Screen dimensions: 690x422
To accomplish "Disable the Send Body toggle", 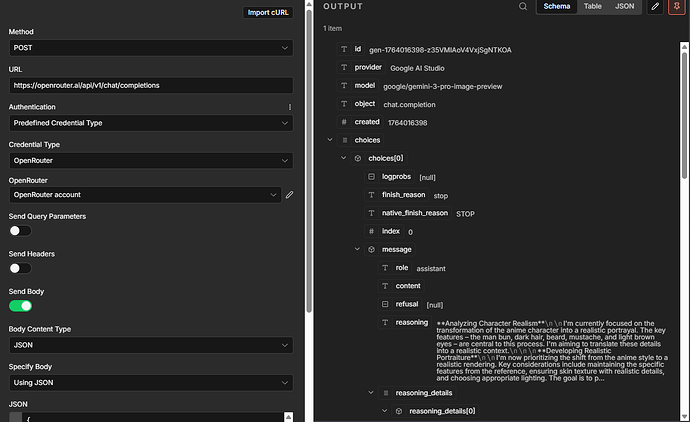I will tap(20, 305).
